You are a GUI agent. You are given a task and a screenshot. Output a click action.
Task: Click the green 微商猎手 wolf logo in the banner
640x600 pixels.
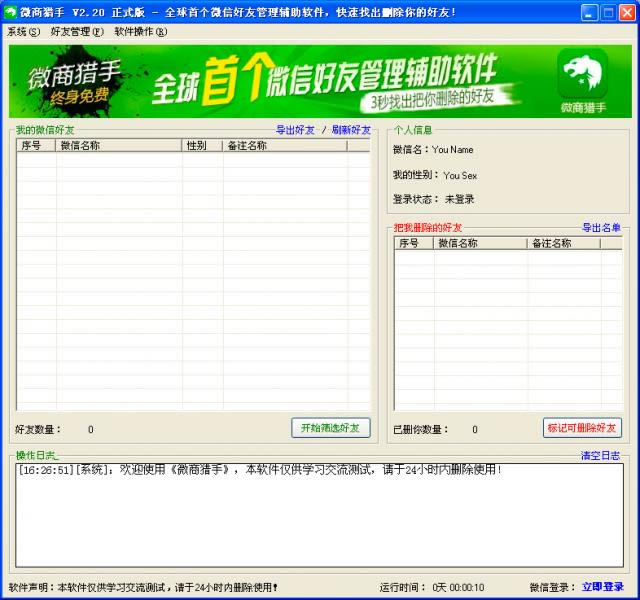(x=582, y=73)
